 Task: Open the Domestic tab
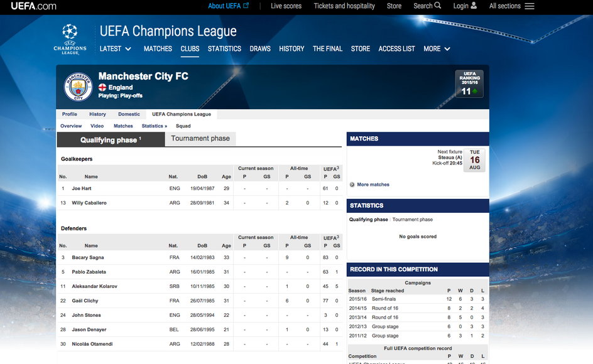pos(129,114)
